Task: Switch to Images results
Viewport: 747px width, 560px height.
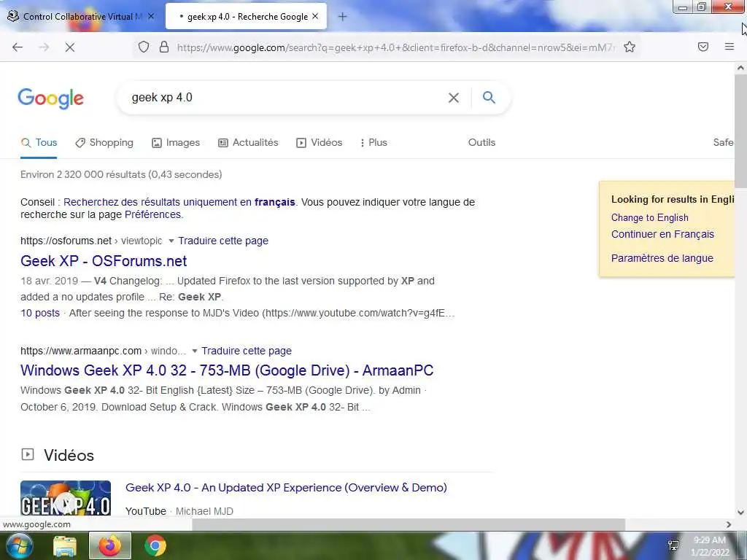Action: point(176,142)
